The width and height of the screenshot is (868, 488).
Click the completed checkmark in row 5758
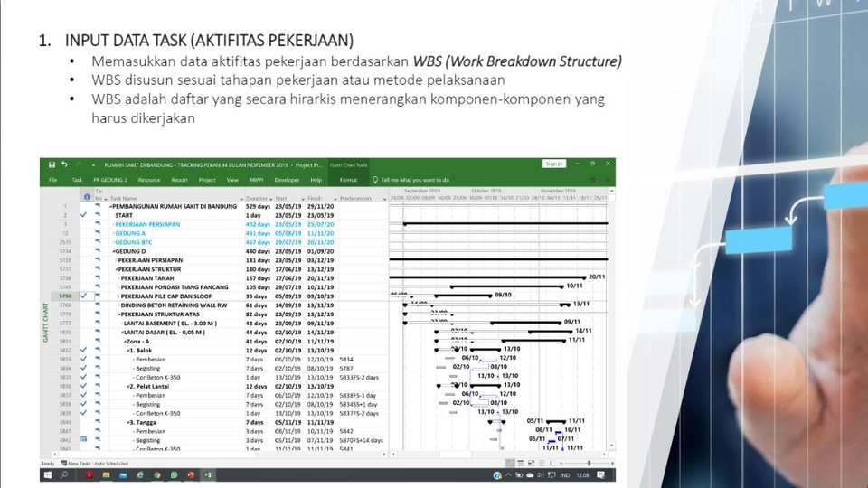coord(83,296)
